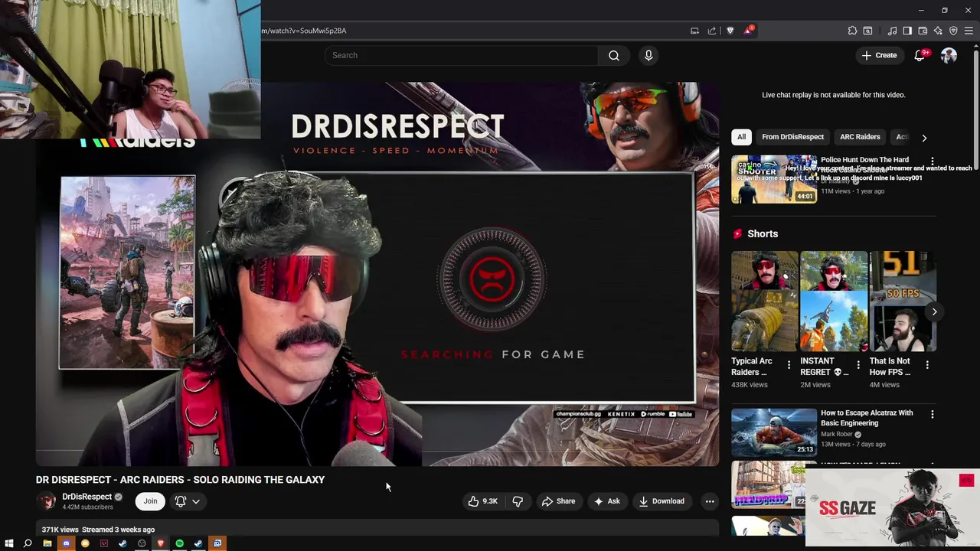Click the Create button

pyautogui.click(x=879, y=55)
